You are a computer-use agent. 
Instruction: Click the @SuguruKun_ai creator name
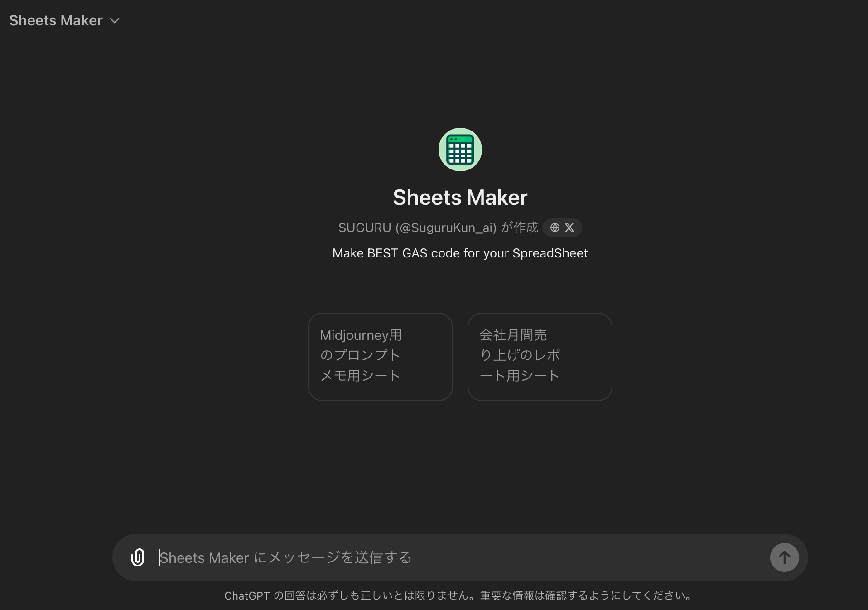(x=446, y=228)
